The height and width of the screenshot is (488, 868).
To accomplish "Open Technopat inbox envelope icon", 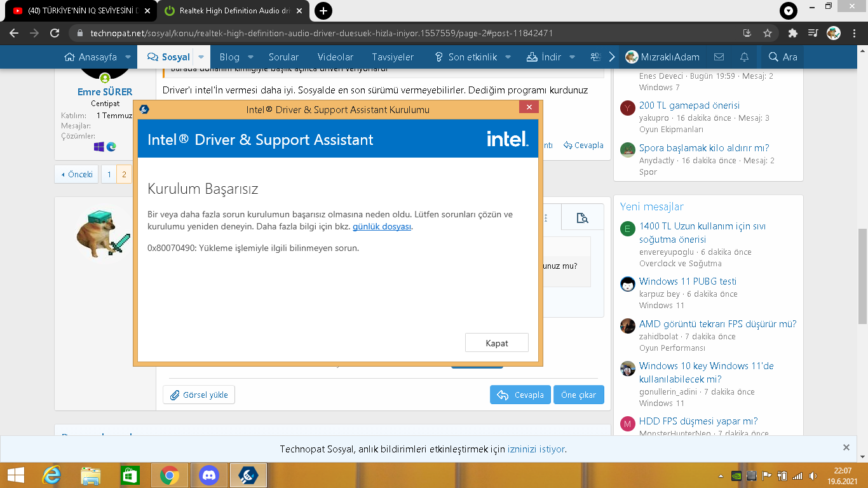I will coord(719,57).
